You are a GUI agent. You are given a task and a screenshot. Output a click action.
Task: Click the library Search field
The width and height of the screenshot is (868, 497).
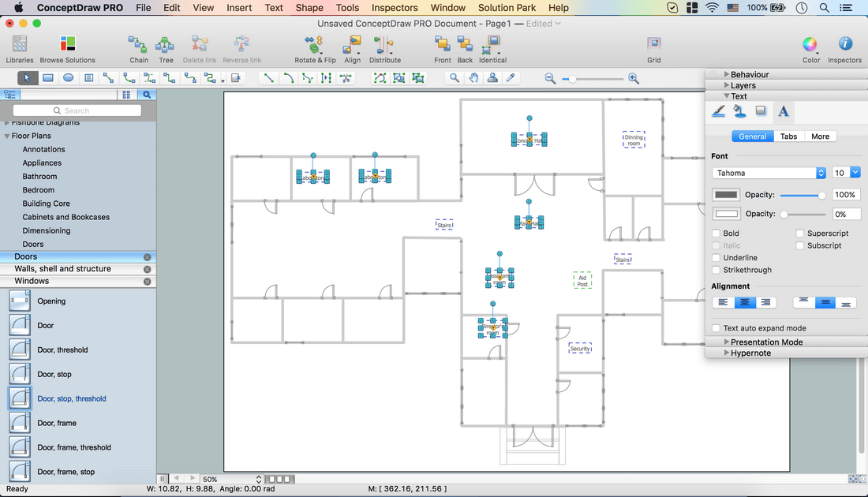(x=77, y=110)
